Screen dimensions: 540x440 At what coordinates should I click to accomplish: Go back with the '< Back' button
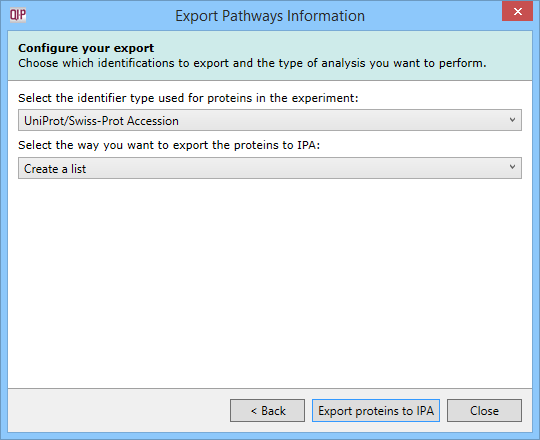point(267,410)
